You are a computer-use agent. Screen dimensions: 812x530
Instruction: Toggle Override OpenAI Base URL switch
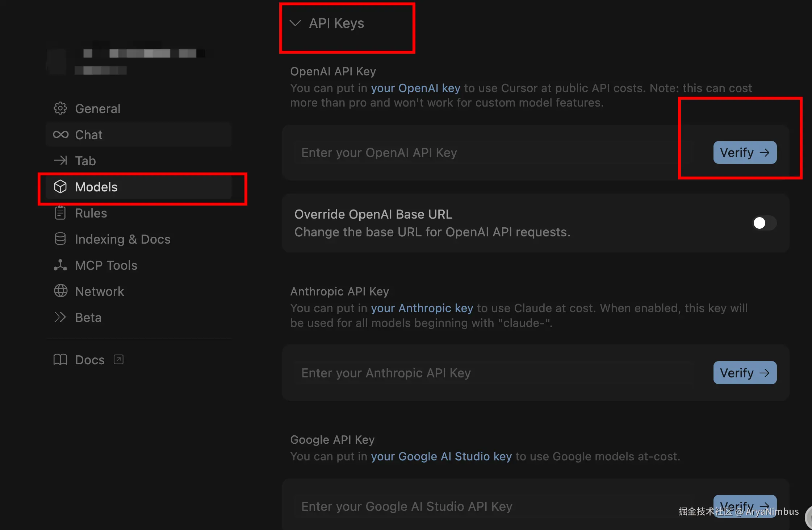764,223
